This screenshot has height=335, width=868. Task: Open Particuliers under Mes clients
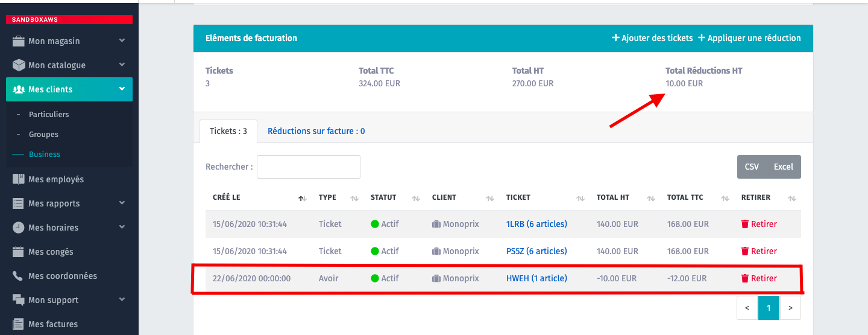click(49, 114)
